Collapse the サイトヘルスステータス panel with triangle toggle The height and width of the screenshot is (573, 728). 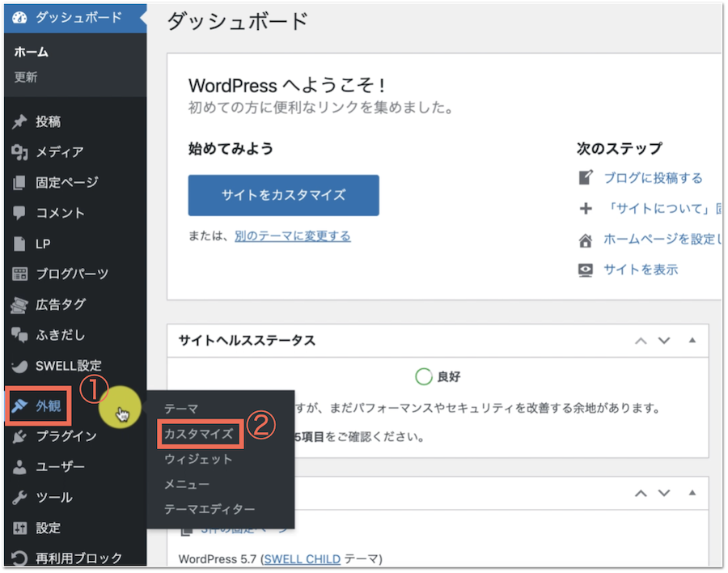(x=692, y=341)
